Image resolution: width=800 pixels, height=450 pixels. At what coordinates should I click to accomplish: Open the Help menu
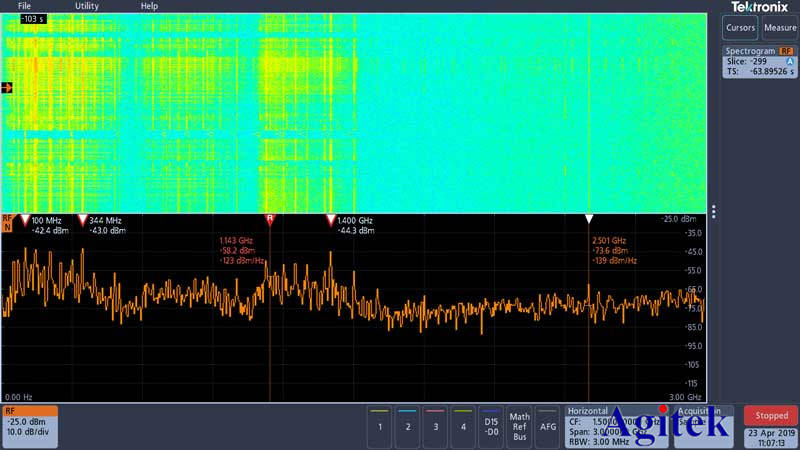pyautogui.click(x=149, y=6)
